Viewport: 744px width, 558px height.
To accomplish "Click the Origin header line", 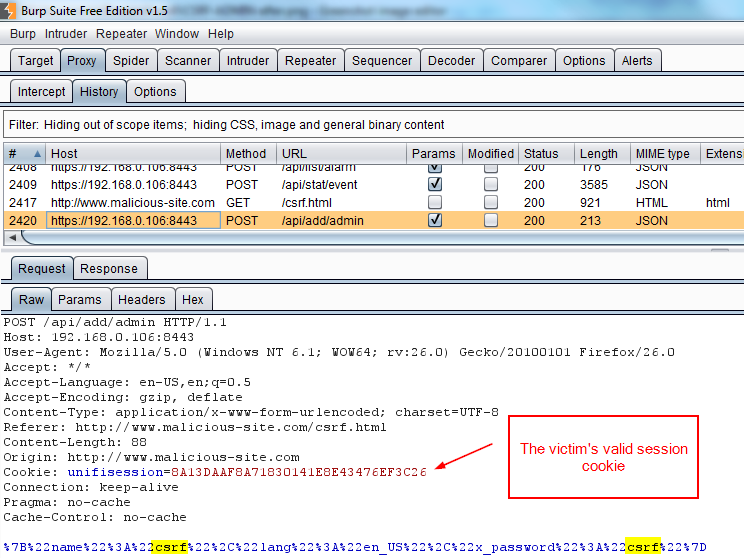I will [152, 457].
